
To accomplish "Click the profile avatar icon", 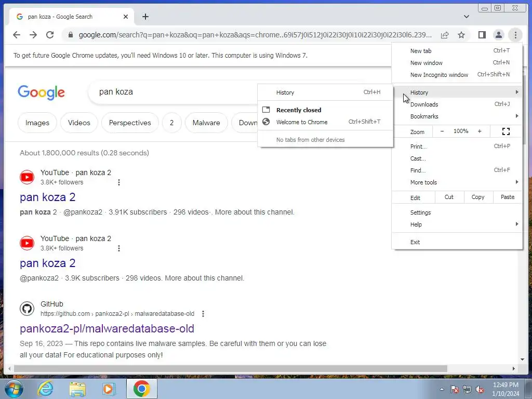I will [x=498, y=35].
